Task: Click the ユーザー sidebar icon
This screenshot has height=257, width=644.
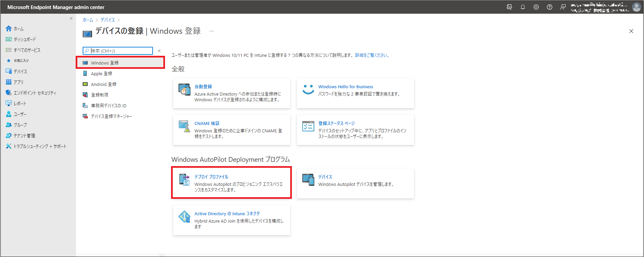Action: pyautogui.click(x=9, y=114)
